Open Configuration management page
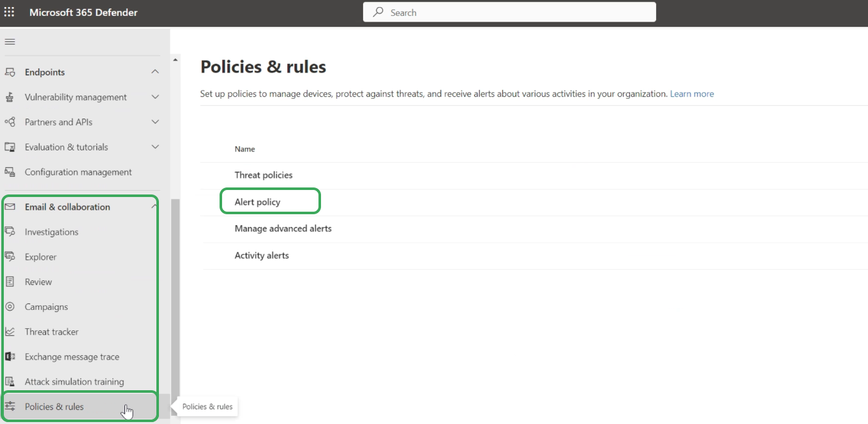The width and height of the screenshot is (868, 424). pos(79,172)
